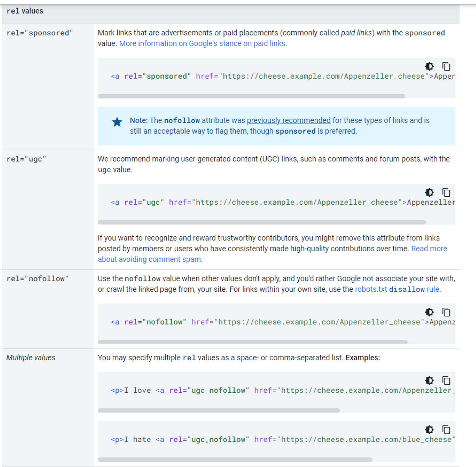Click the ugc code sample horizontal scrollbar
Image resolution: width=476 pixels, height=467 pixels.
262,223
